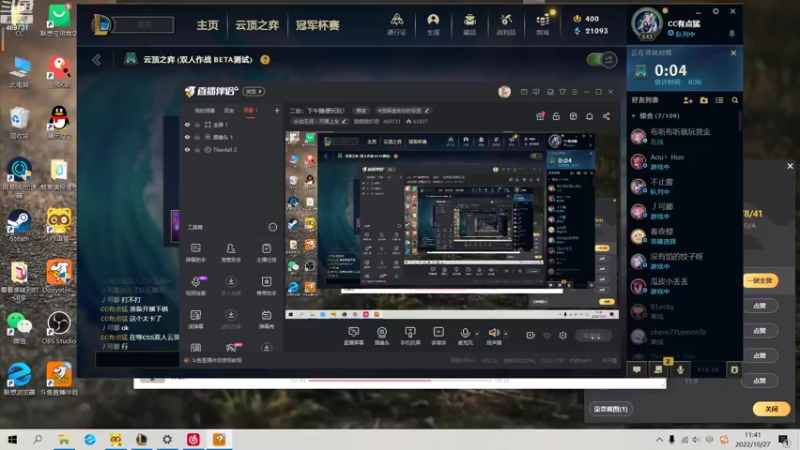Click the bug report icon in LoL client
Image resolution: width=800 pixels, height=450 pixels.
[x=734, y=369]
